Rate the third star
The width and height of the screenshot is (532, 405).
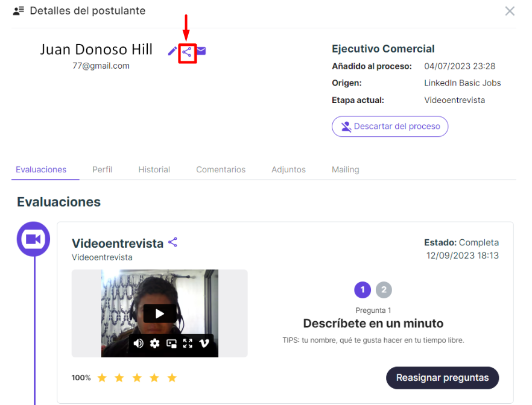tap(137, 377)
